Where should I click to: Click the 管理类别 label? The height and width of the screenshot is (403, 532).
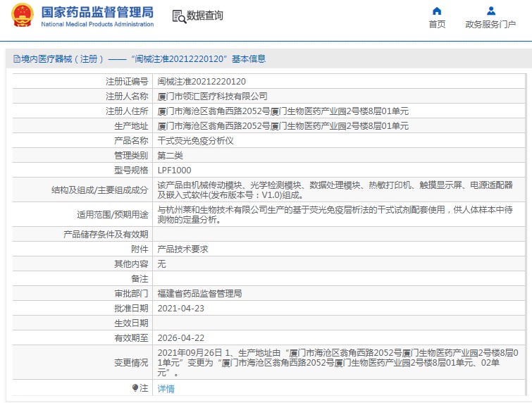click(131, 156)
